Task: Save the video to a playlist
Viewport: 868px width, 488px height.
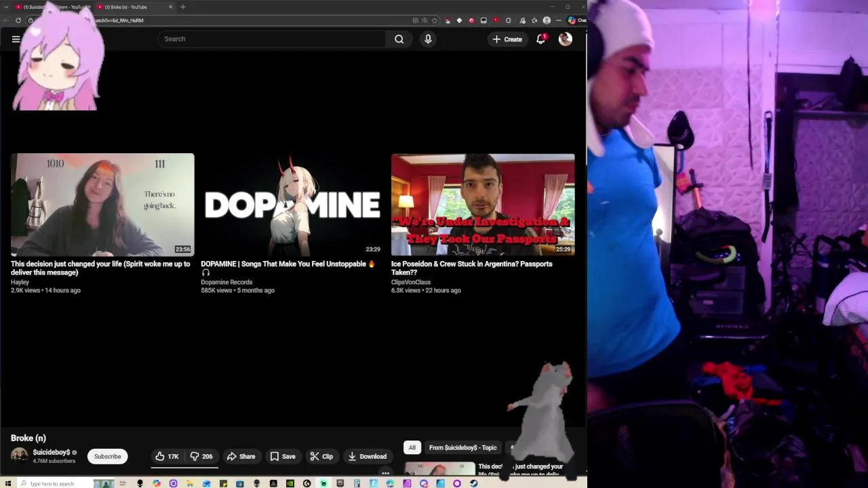Action: tap(283, 456)
